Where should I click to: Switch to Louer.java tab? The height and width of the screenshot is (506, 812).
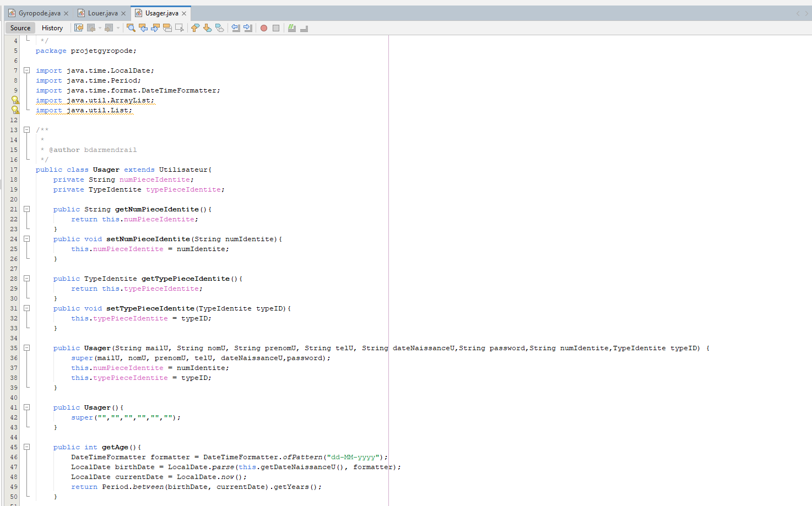tap(103, 13)
